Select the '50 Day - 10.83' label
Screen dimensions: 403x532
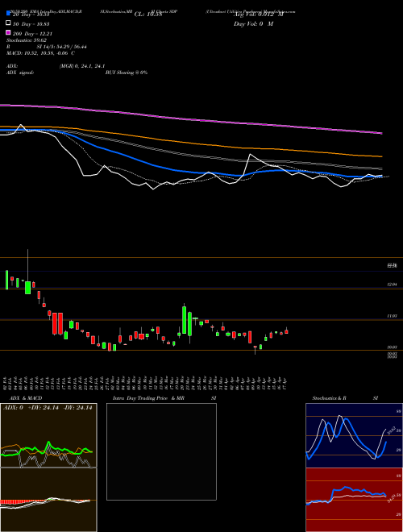[x=31, y=24]
